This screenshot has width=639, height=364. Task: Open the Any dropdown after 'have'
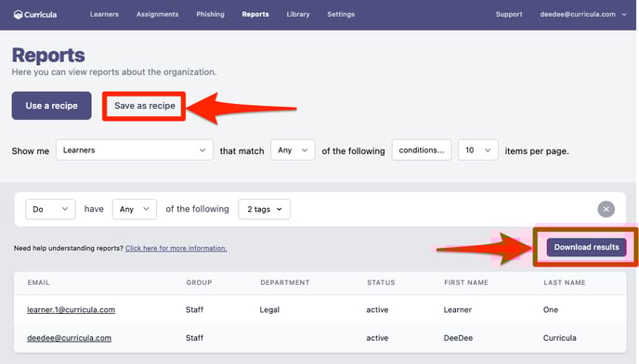134,209
